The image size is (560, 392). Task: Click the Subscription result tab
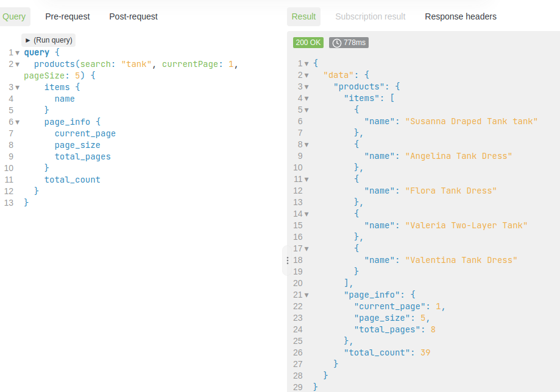[370, 16]
